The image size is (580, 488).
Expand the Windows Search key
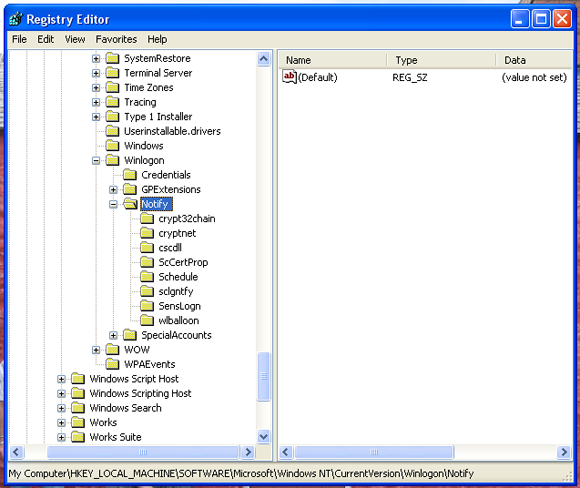tap(61, 408)
